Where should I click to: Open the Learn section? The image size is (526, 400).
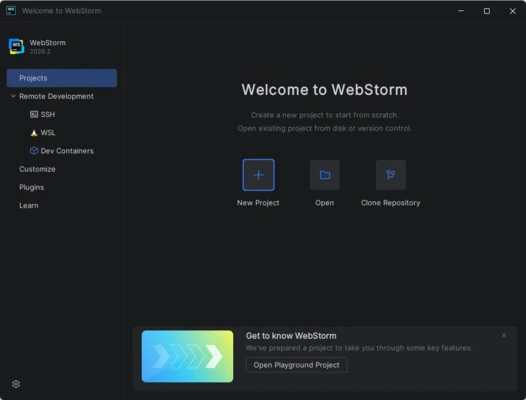pos(29,205)
